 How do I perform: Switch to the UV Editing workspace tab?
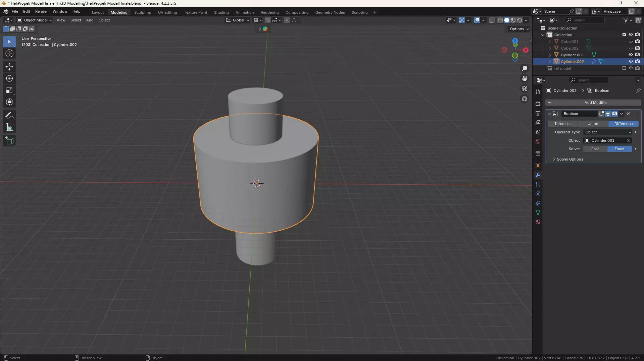click(167, 12)
